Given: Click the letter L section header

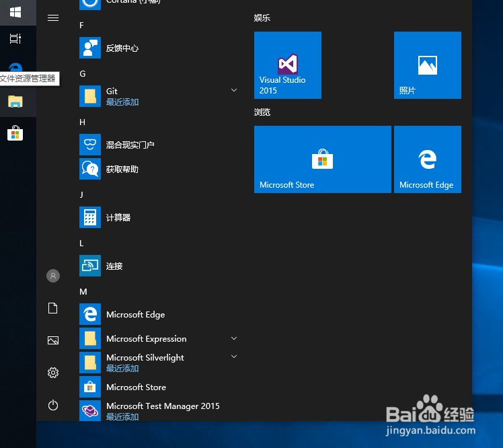Looking at the screenshot, I should 81,244.
